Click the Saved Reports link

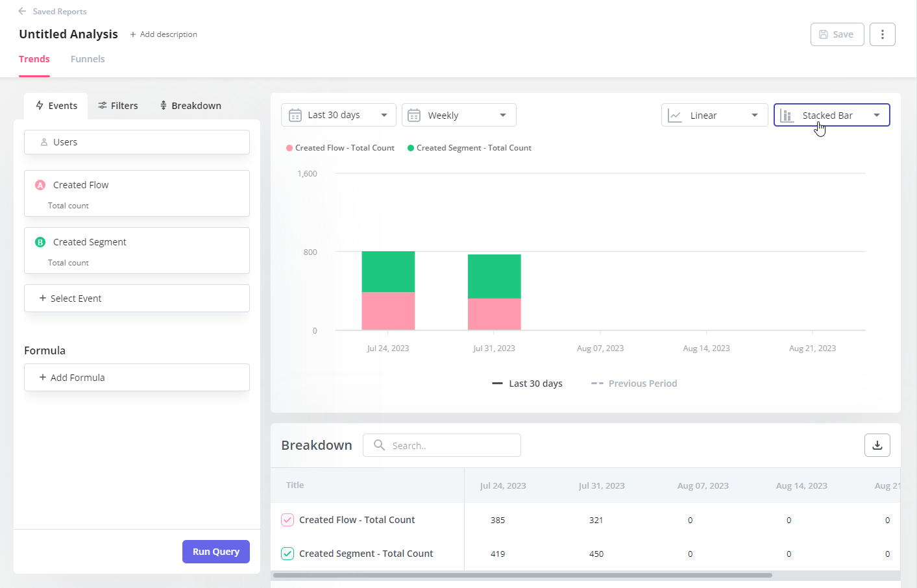(60, 11)
